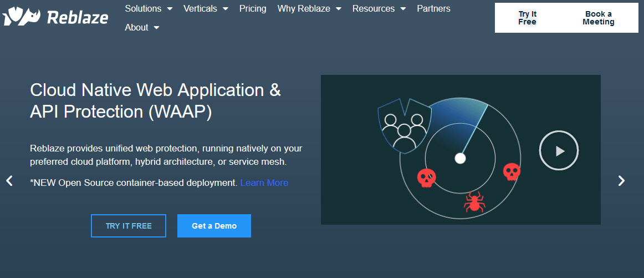Click Book a Meeting in the header
Viewport: 644px width, 278px height.
click(x=598, y=18)
